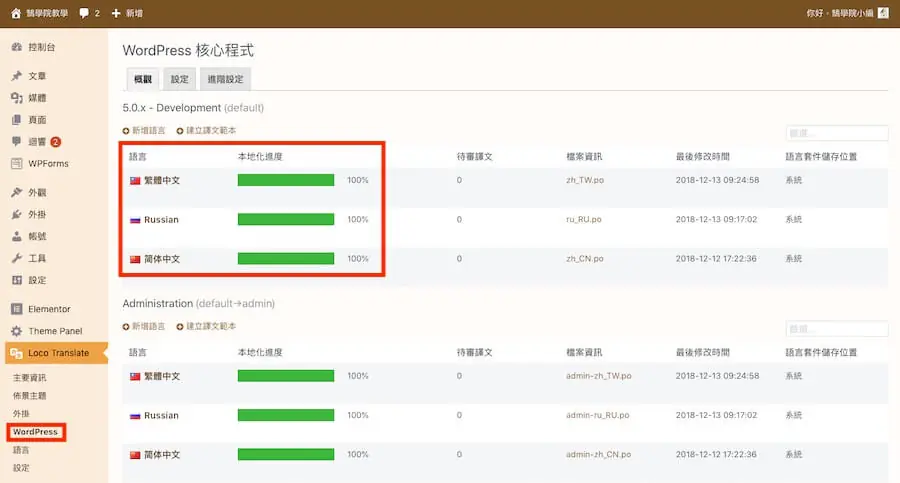900x483 pixels.
Task: Click the Theme Panel gear icon
Action: click(17, 331)
